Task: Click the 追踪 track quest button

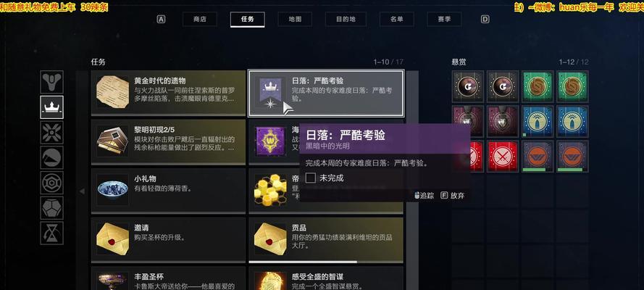Action: pyautogui.click(x=424, y=196)
